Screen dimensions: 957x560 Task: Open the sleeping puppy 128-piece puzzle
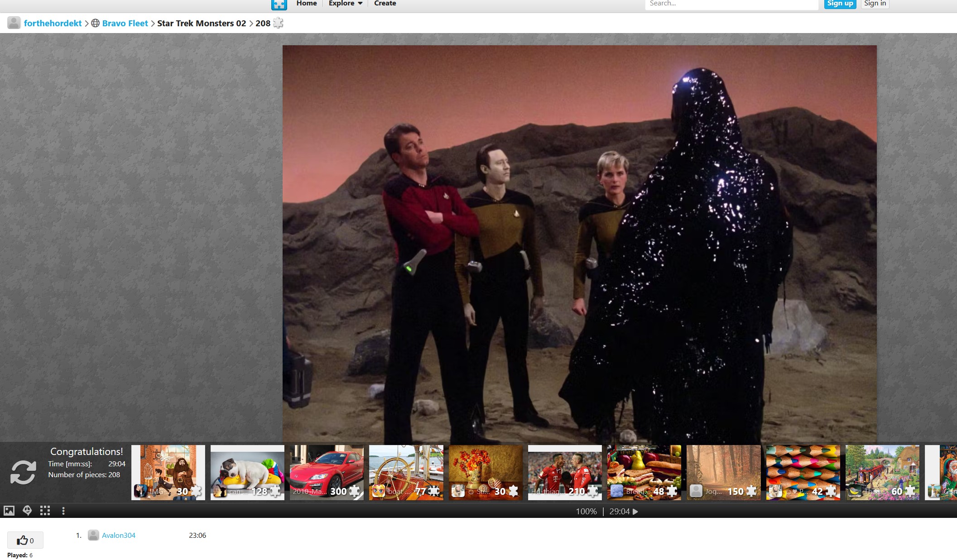click(x=247, y=472)
